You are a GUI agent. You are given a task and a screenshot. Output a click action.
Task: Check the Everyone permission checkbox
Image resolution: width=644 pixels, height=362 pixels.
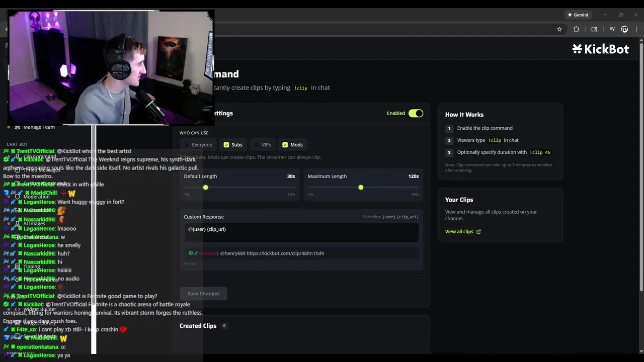point(187,145)
